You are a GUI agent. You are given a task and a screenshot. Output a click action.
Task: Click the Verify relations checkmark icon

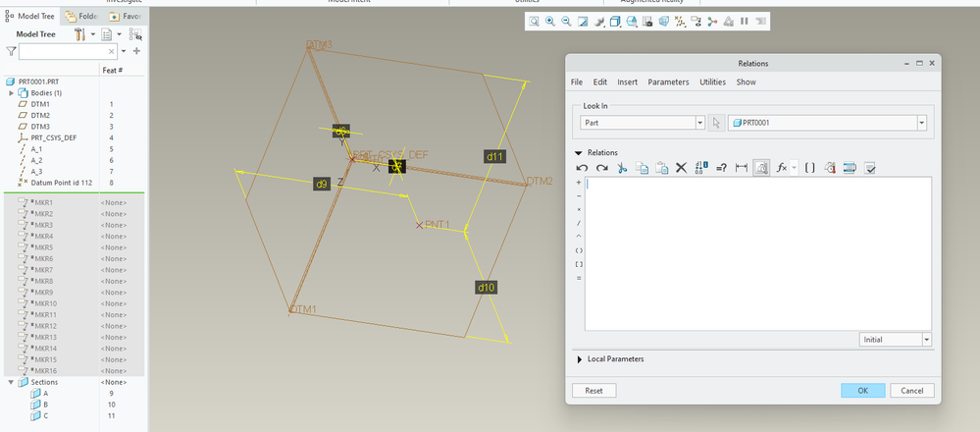(x=870, y=168)
